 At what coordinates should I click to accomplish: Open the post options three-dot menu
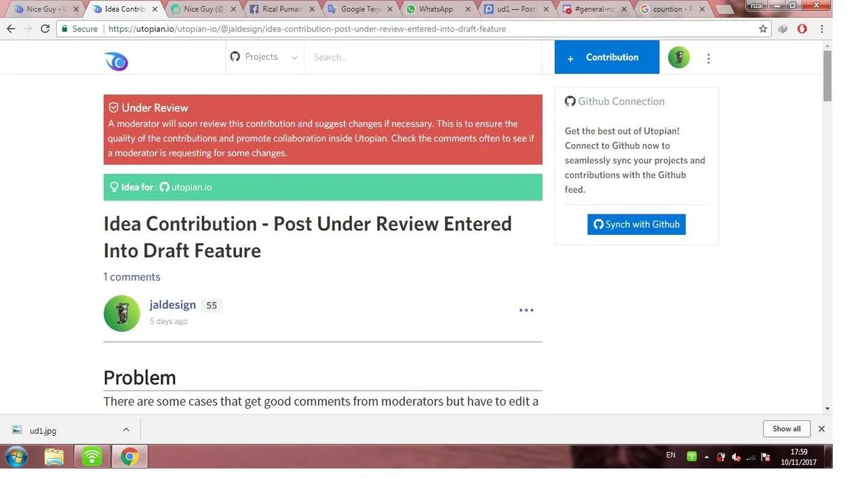526,310
